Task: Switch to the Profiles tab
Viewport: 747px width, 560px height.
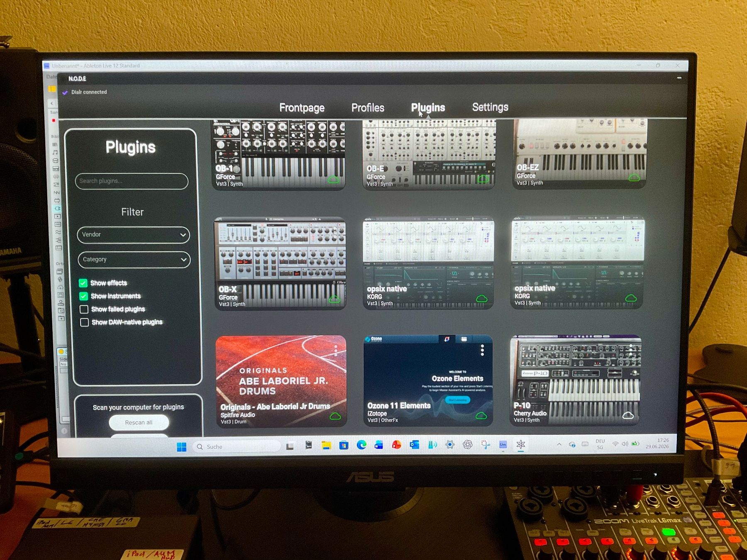Action: pos(368,108)
